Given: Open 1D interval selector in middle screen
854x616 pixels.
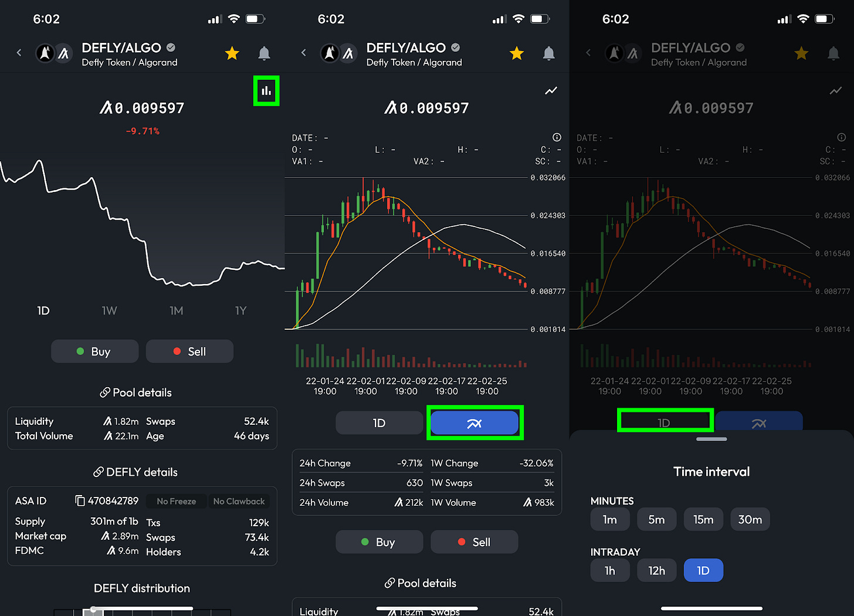Looking at the screenshot, I should click(x=379, y=423).
